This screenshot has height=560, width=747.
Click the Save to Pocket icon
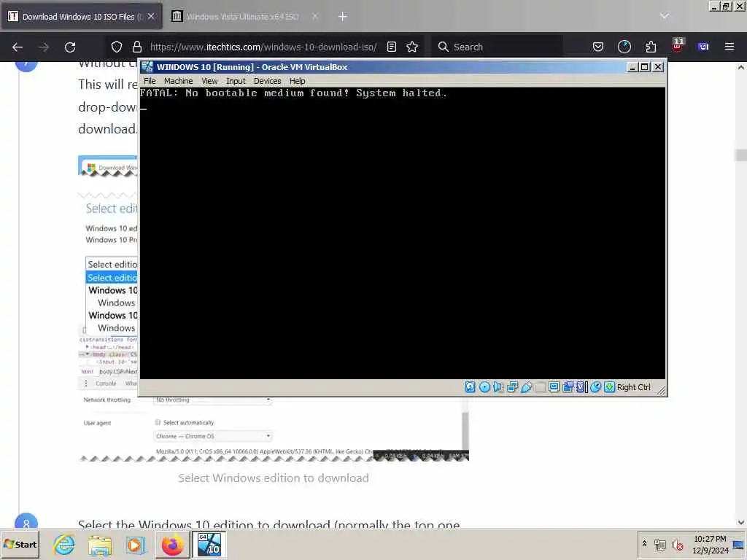(598, 47)
